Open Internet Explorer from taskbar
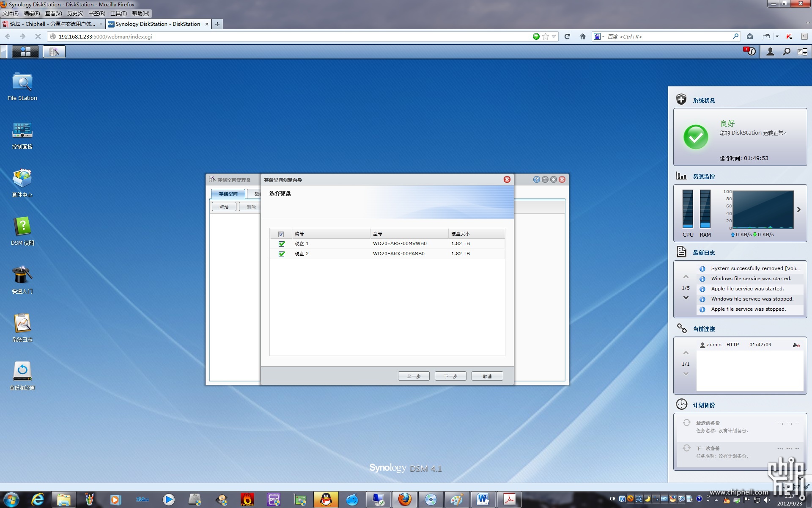Viewport: 812px width, 508px height. pos(38,500)
